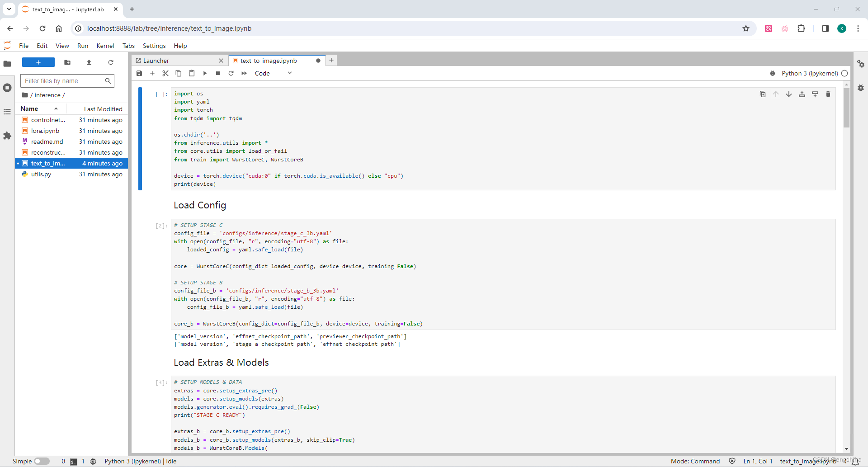Toggle Simple interface mode switch
The height and width of the screenshot is (467, 868).
(x=42, y=461)
